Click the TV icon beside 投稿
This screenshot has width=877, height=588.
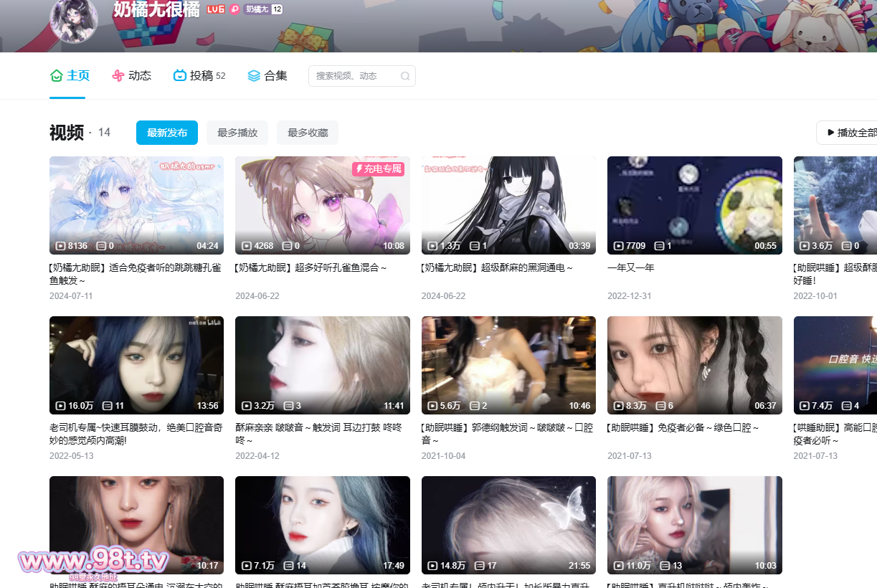180,75
